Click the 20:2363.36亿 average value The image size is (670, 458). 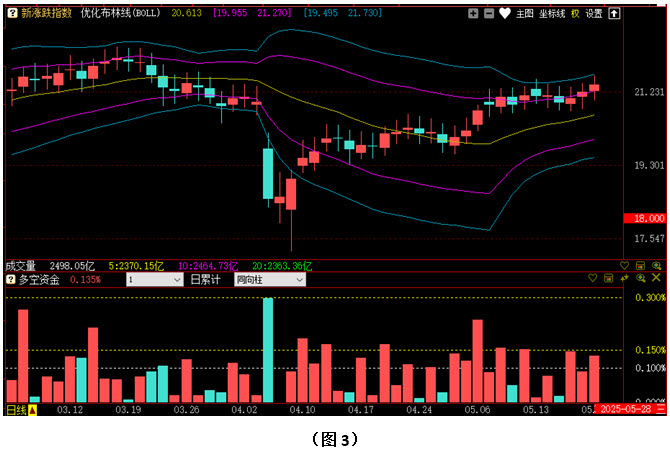282,266
